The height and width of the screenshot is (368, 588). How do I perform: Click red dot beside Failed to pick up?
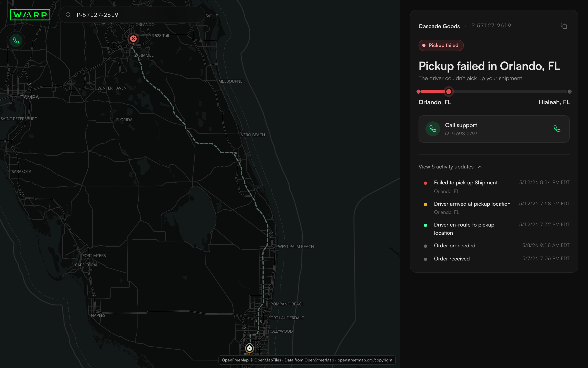tap(425, 183)
